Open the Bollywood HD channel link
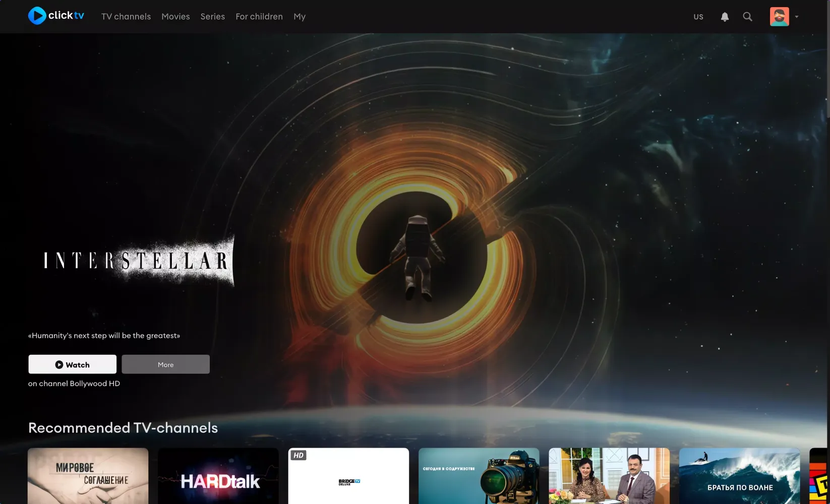The height and width of the screenshot is (504, 830). (x=95, y=384)
